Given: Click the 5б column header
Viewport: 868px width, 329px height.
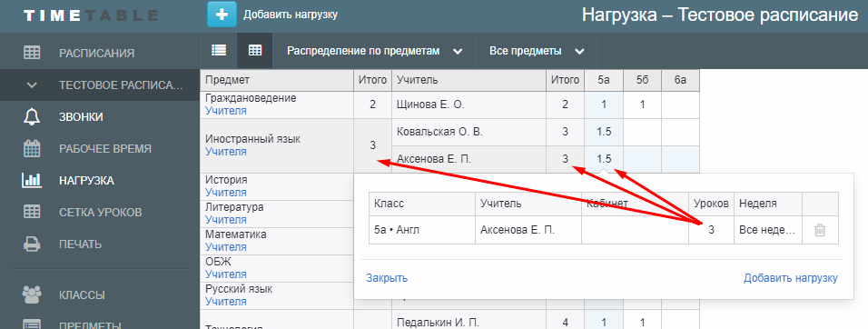Looking at the screenshot, I should coord(642,80).
